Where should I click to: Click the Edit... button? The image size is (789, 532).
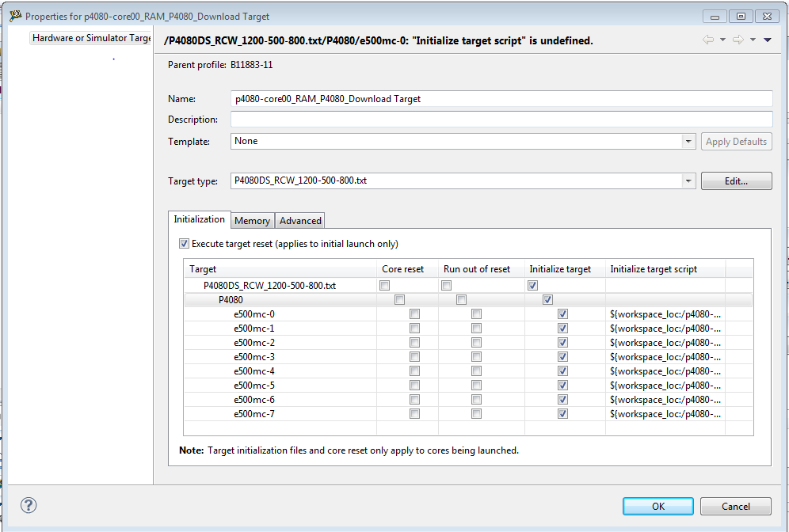point(736,181)
